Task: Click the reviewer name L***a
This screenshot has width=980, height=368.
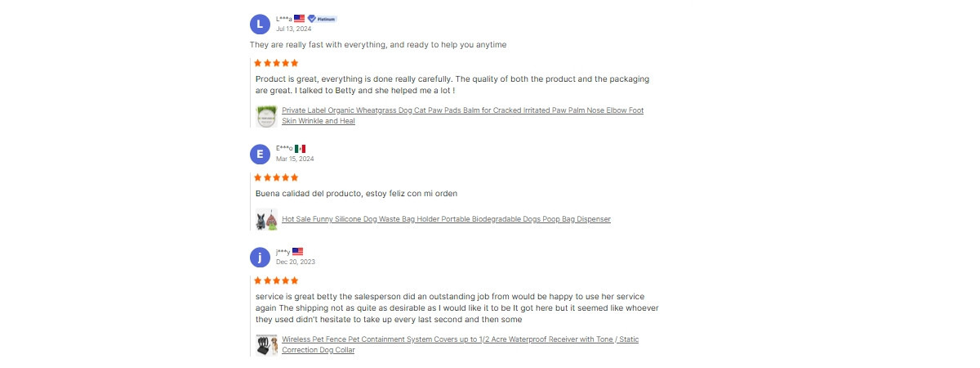Action: click(x=283, y=19)
